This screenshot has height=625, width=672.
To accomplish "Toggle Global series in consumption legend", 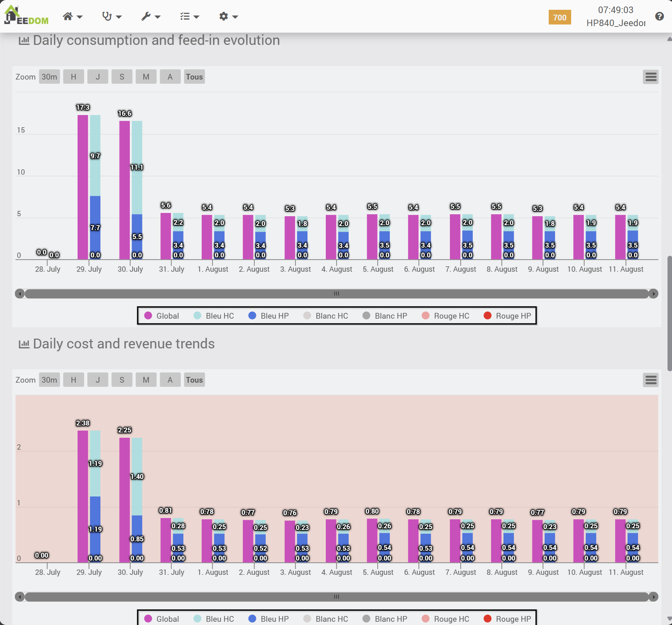I will point(162,316).
